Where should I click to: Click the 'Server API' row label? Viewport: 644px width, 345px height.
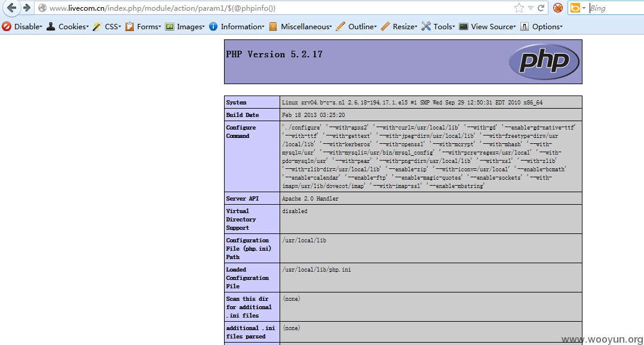coord(243,199)
